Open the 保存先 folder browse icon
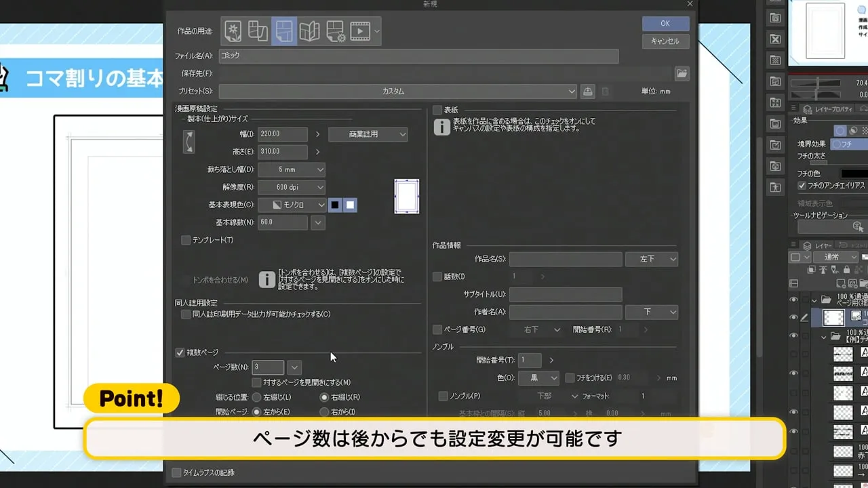 click(x=682, y=73)
